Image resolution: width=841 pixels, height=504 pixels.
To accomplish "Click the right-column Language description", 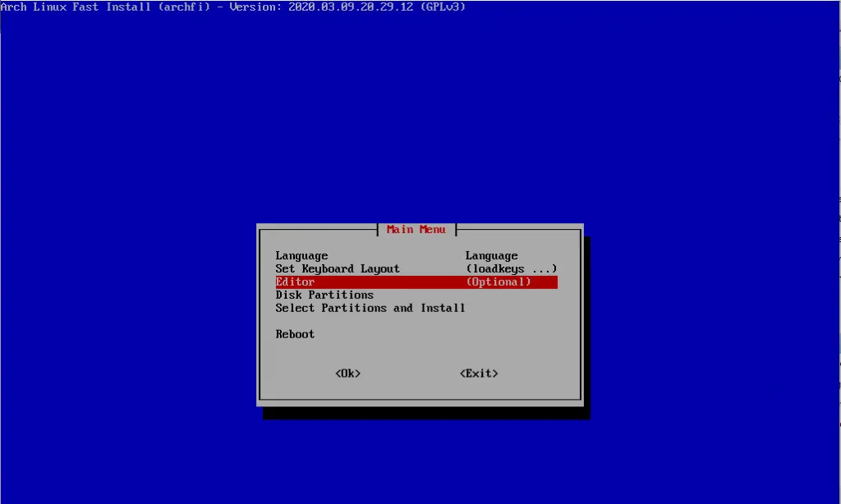I will coord(491,255).
